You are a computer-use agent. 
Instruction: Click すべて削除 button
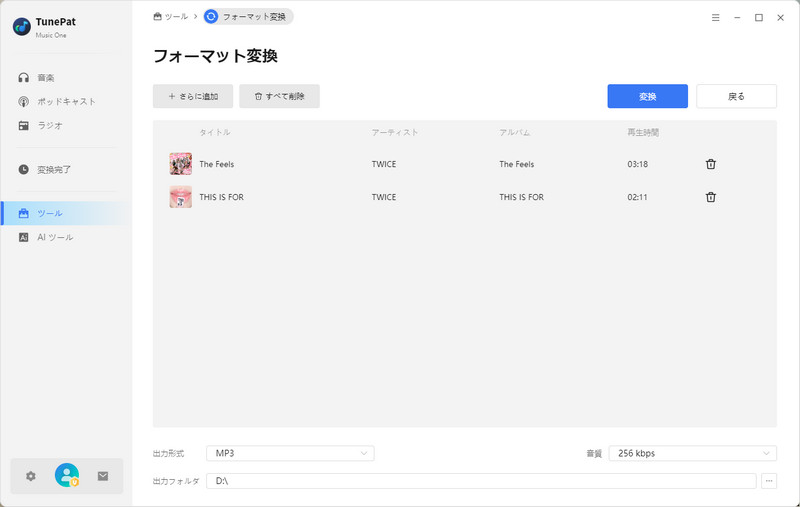pyautogui.click(x=280, y=96)
